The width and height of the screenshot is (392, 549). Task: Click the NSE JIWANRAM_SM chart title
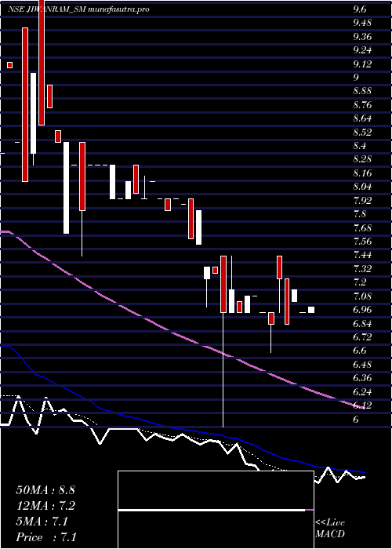coord(78,9)
